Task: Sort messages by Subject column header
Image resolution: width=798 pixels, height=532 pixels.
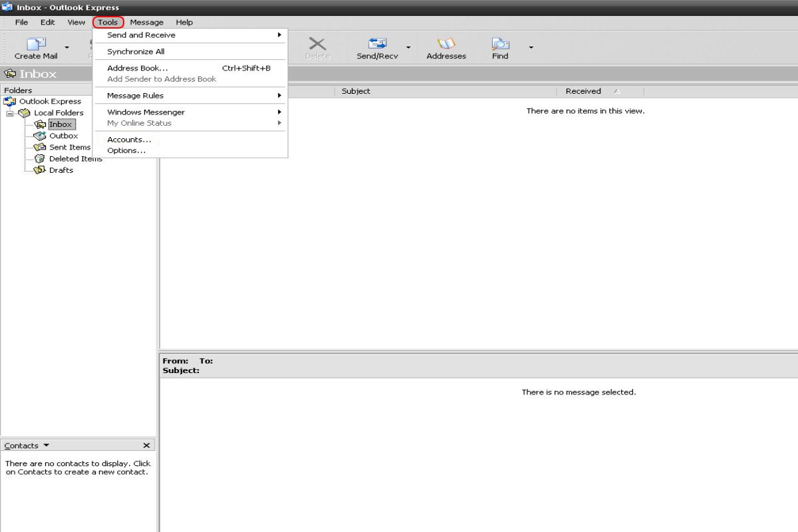Action: point(446,91)
